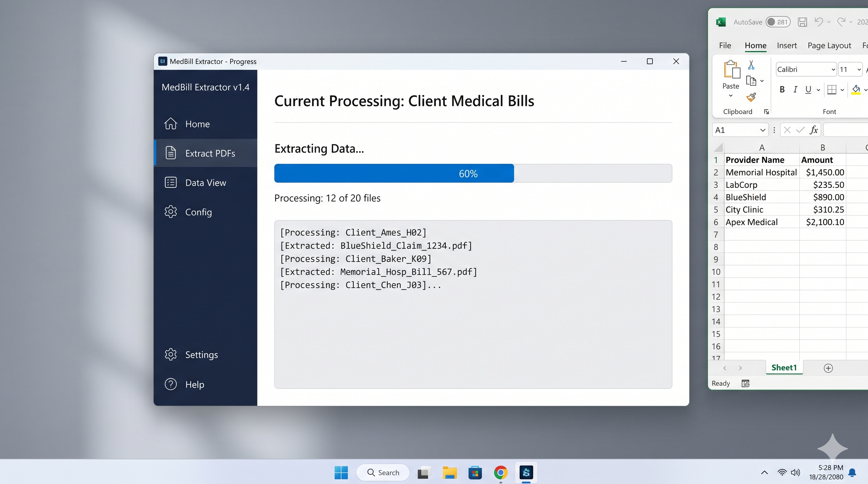The height and width of the screenshot is (484, 868).
Task: Expand Borders dropdown arrow
Action: coord(842,90)
